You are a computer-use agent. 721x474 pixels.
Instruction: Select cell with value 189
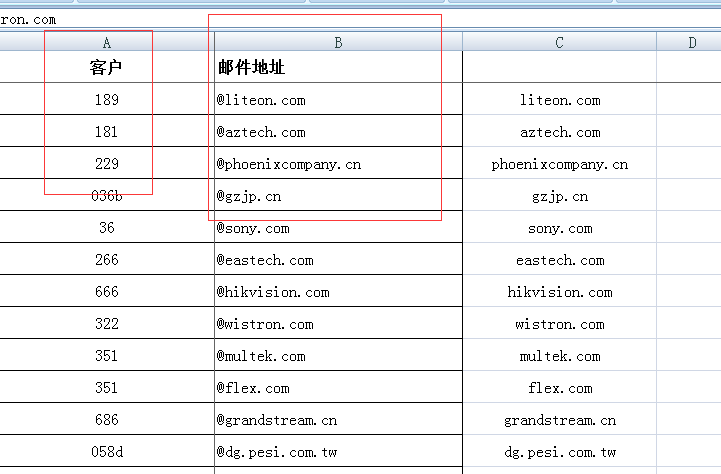coord(107,99)
